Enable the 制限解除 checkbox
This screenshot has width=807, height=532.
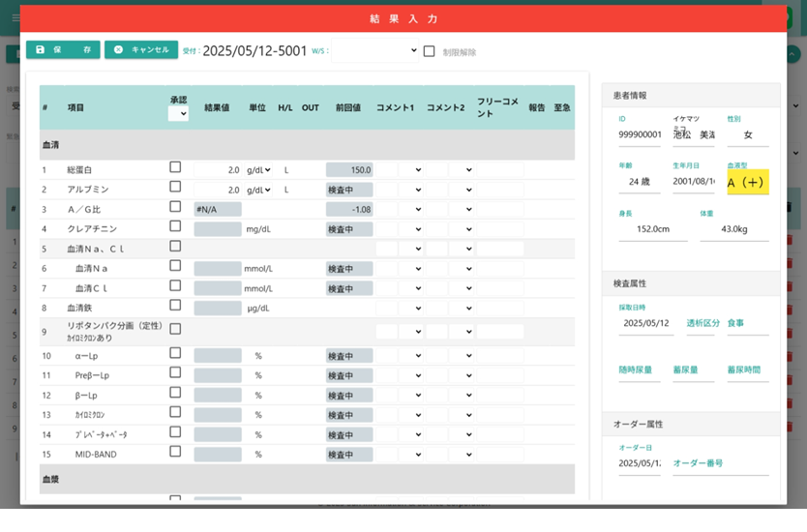(430, 51)
